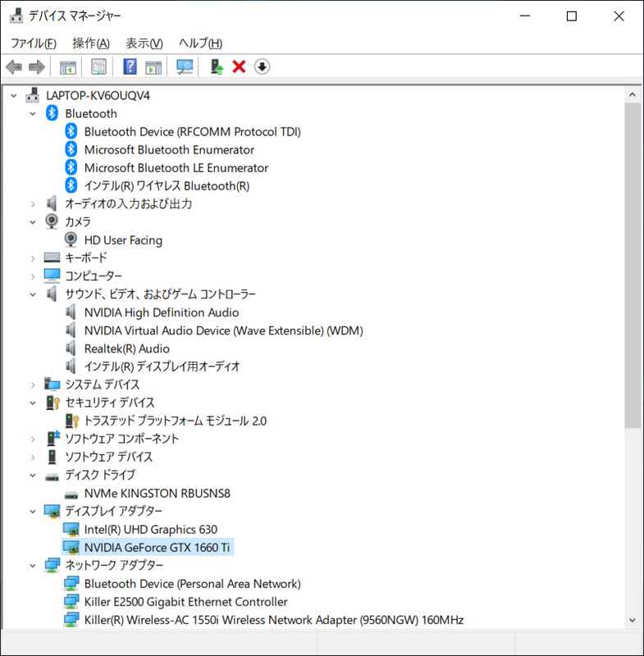Select Realtek(R) Audio device
The height and width of the screenshot is (656, 644).
click(x=127, y=348)
